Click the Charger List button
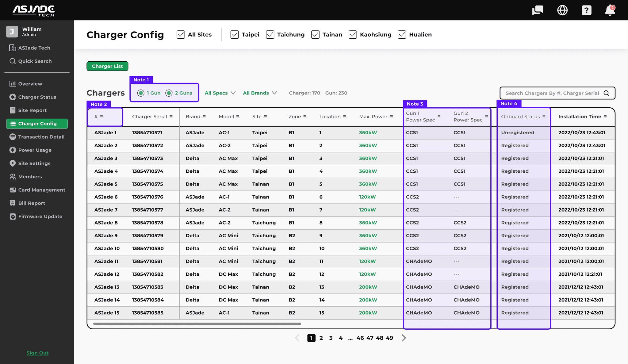 (x=107, y=66)
